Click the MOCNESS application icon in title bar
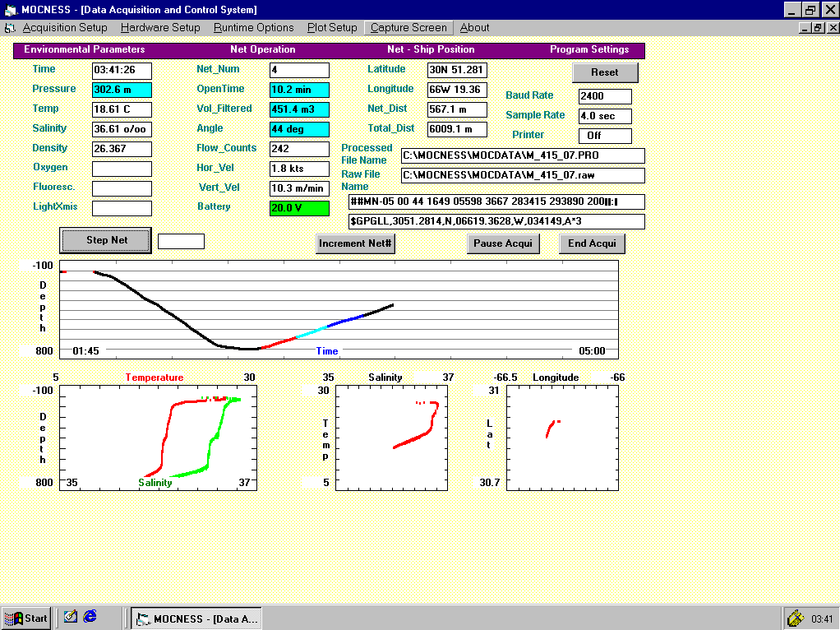This screenshot has height=630, width=840. click(10, 10)
